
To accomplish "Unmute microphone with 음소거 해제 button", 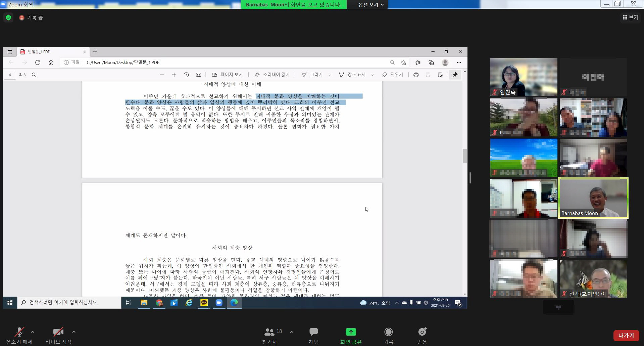I will click(19, 335).
